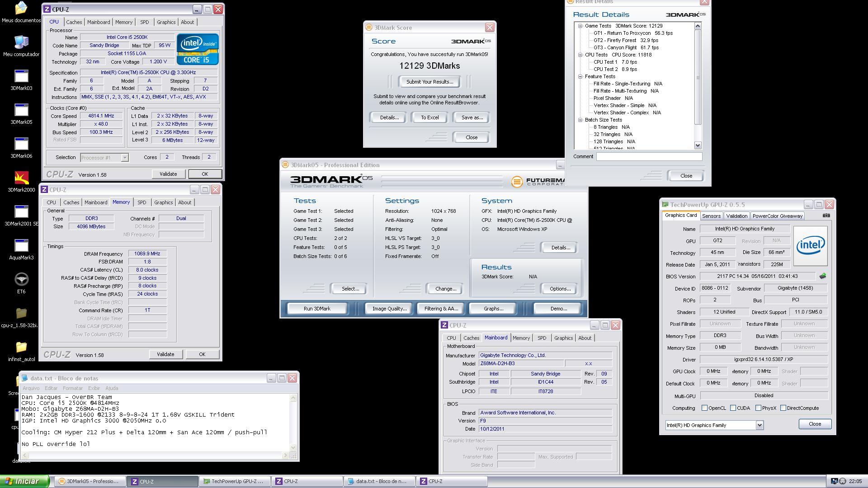
Task: Click the Result Details scroll down arrow
Action: click(698, 145)
